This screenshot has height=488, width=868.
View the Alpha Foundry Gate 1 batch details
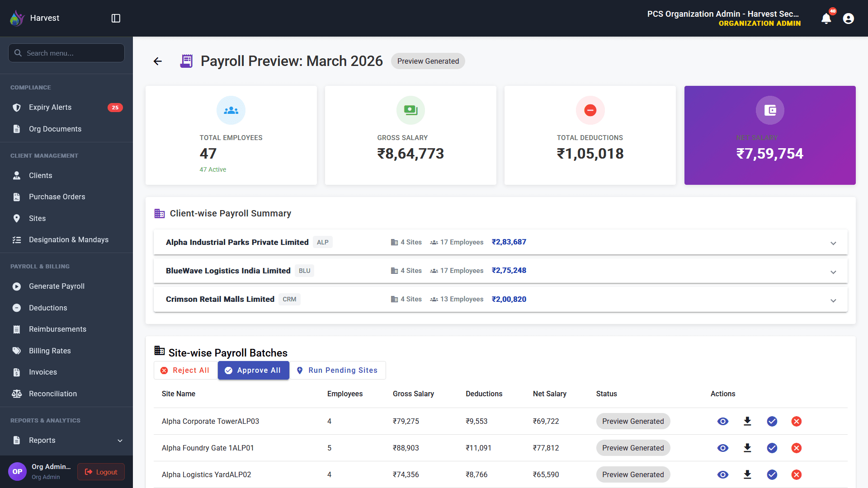click(x=723, y=448)
